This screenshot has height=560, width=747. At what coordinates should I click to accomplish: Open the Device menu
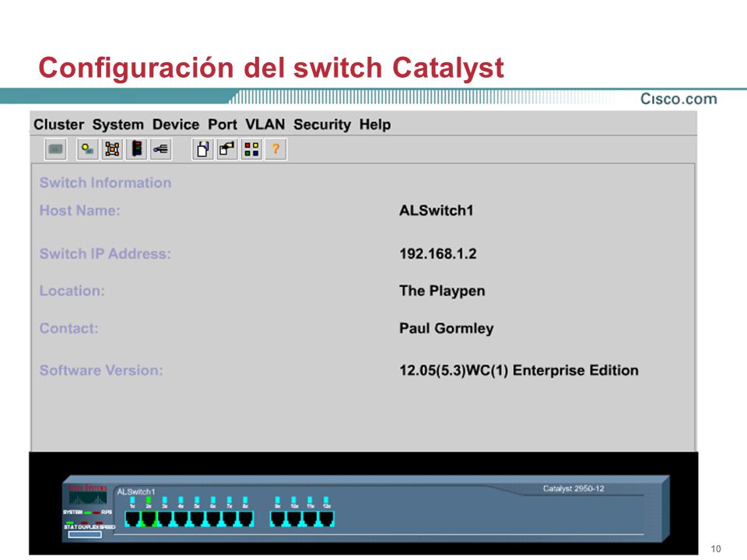(x=176, y=124)
